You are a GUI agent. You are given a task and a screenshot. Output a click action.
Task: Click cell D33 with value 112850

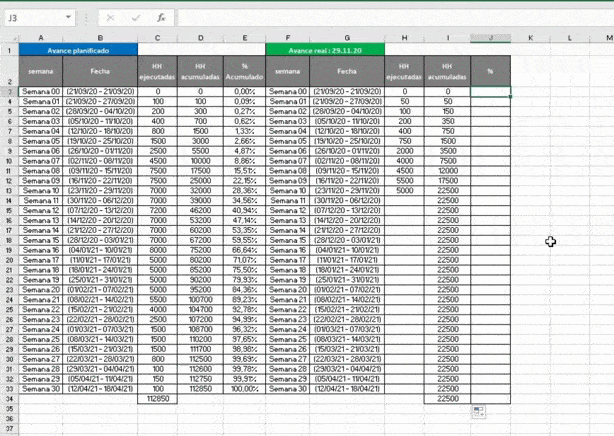coord(200,389)
